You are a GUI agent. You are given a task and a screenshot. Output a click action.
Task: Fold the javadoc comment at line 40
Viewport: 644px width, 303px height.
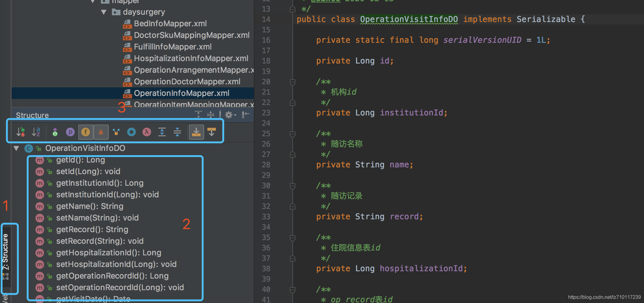tap(292, 290)
